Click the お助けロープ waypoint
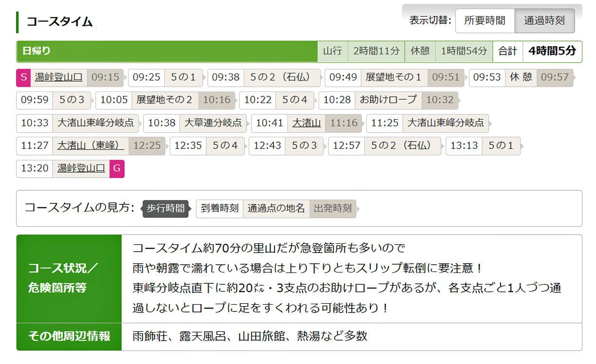596x364 pixels. (388, 100)
